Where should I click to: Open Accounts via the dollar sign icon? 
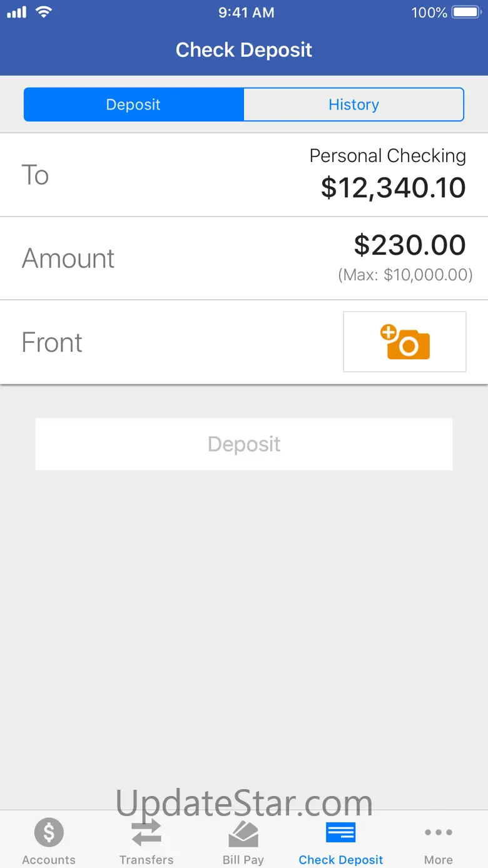point(49,832)
